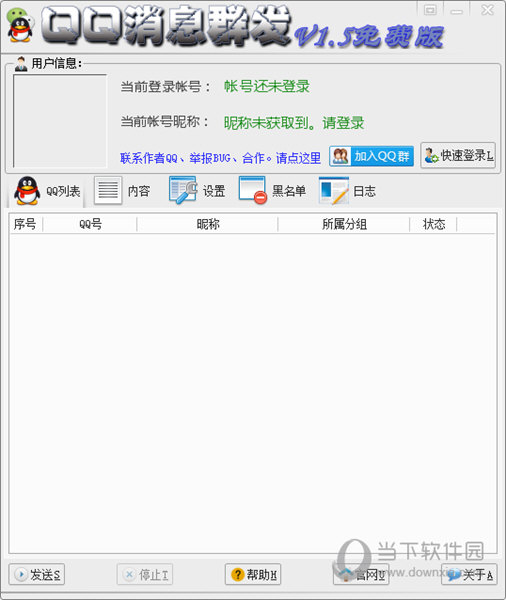Click the wrench icon for 设置

pos(183,190)
